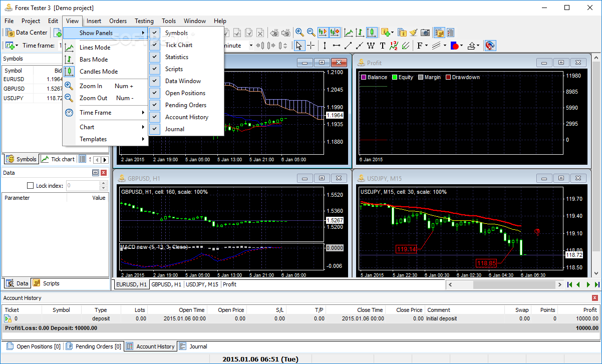Select the crosshair tool
This screenshot has width=602, height=364.
pos(311,46)
